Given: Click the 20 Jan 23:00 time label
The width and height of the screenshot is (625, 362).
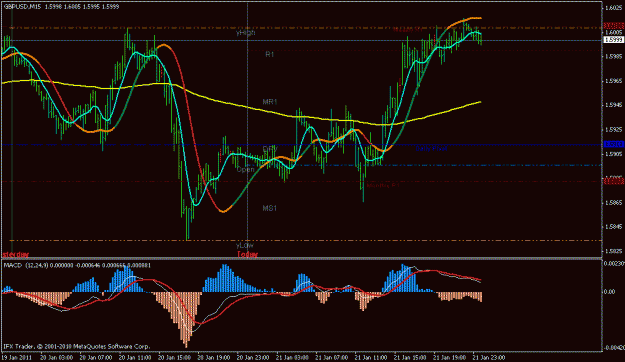Looking at the screenshot, I should tap(253, 357).
